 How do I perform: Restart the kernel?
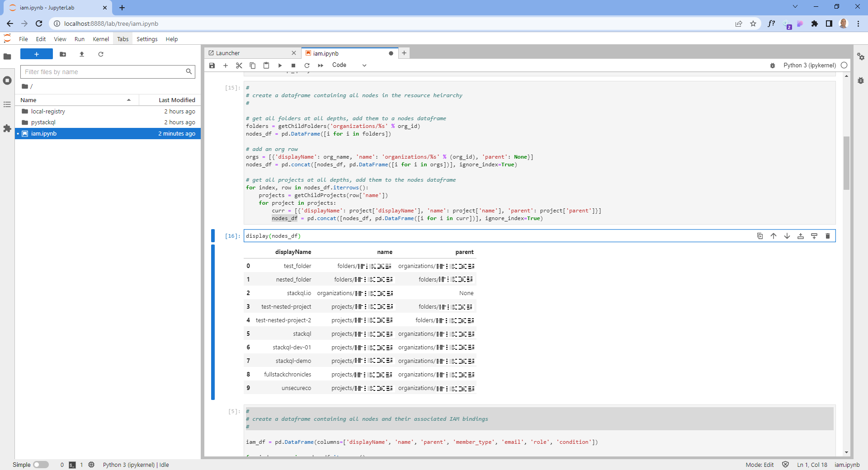click(x=307, y=66)
